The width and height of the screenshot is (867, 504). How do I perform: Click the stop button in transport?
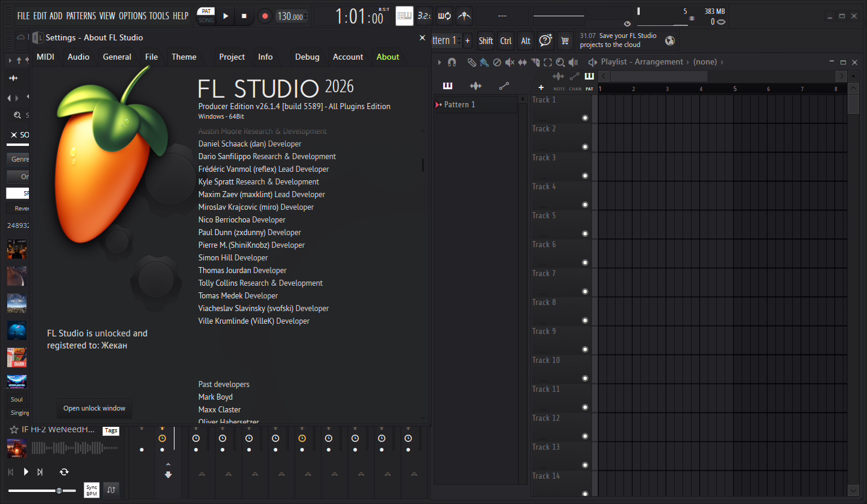[244, 16]
